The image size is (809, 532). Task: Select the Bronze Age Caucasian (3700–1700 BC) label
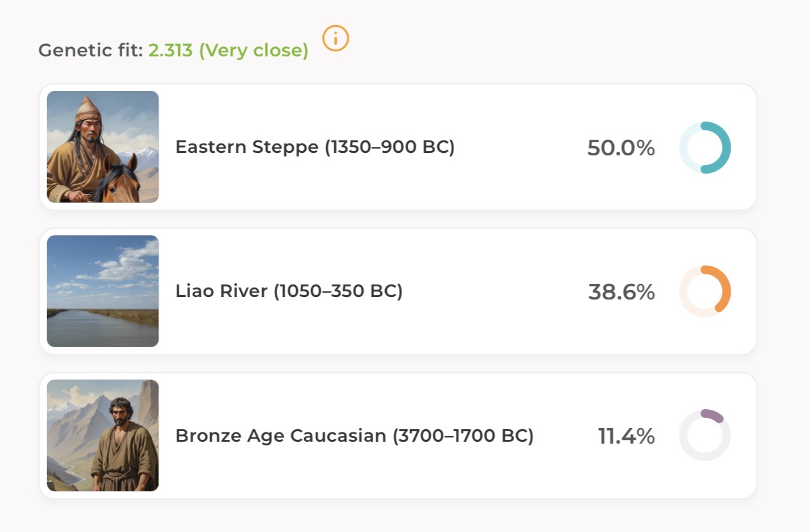pos(354,436)
